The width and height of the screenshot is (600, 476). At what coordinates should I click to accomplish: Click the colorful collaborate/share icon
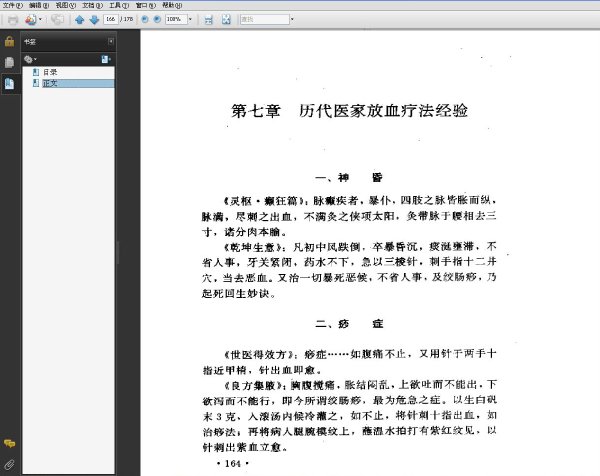click(x=31, y=20)
